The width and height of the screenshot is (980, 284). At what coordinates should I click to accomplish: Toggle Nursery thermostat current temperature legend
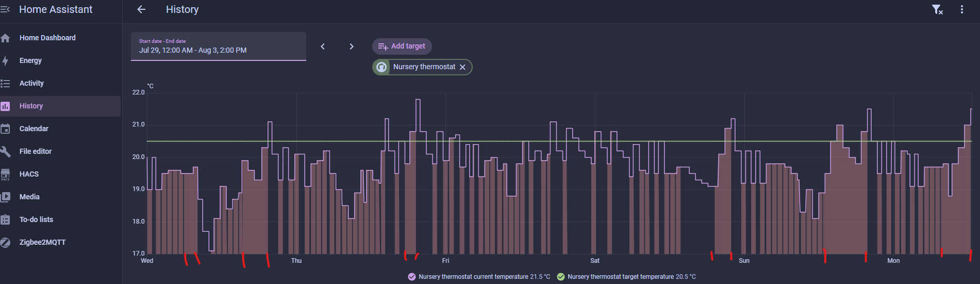[479, 277]
